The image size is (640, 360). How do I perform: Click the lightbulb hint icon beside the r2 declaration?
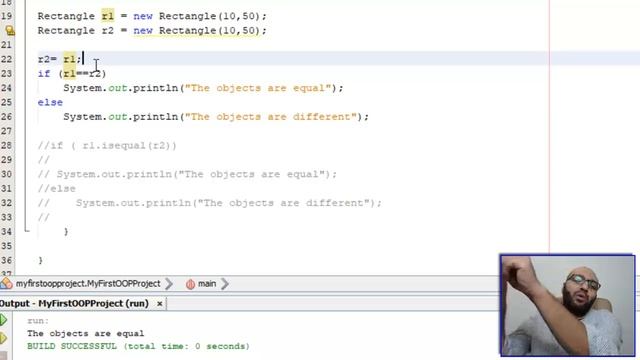[10, 31]
